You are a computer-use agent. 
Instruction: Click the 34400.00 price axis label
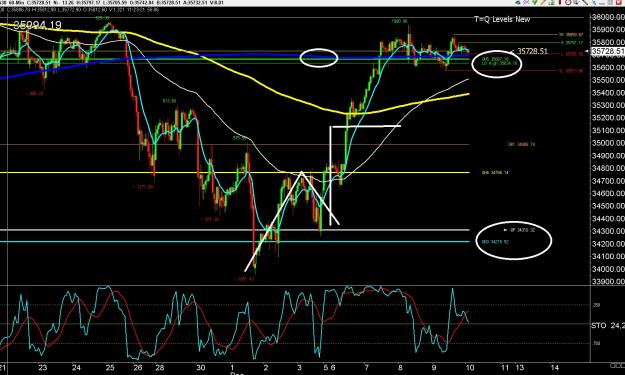click(609, 219)
